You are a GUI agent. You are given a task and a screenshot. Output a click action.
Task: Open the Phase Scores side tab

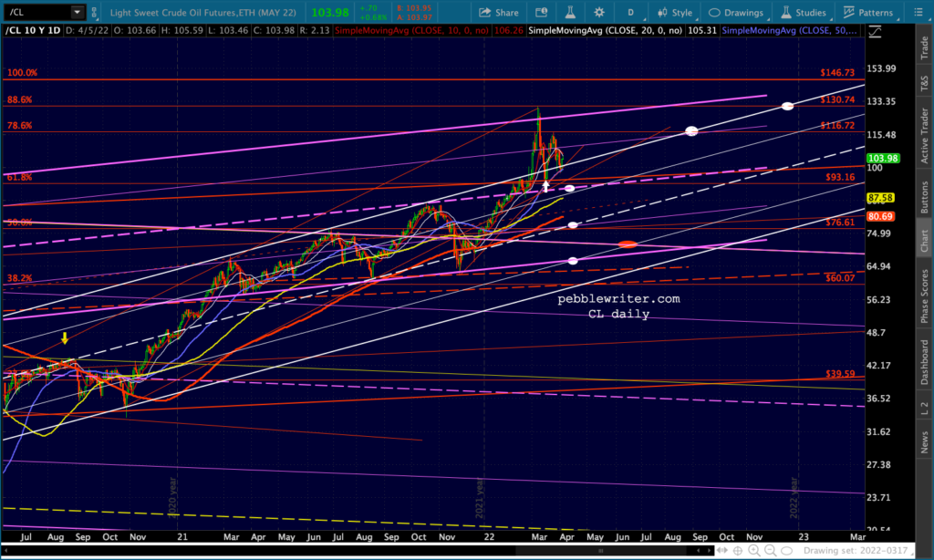925,296
